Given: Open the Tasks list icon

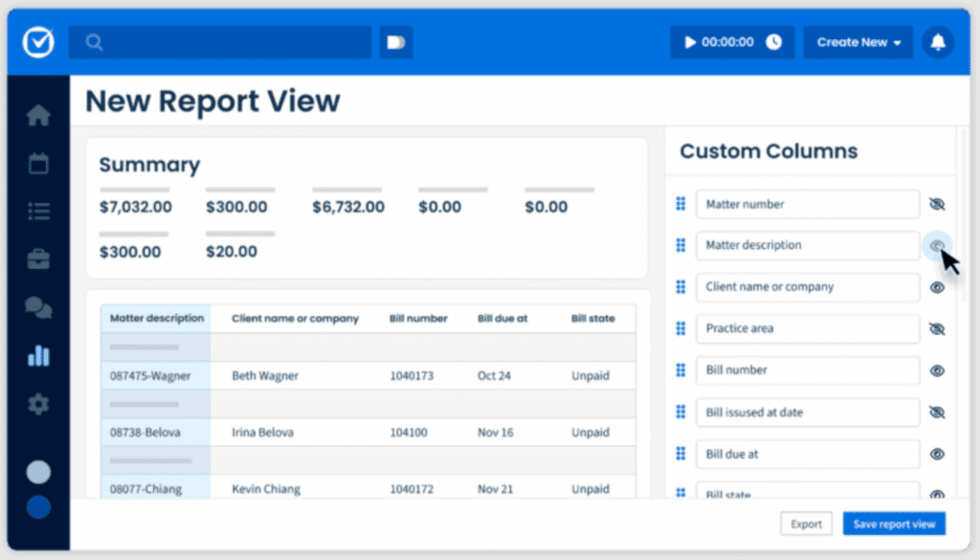Looking at the screenshot, I should pos(38,212).
